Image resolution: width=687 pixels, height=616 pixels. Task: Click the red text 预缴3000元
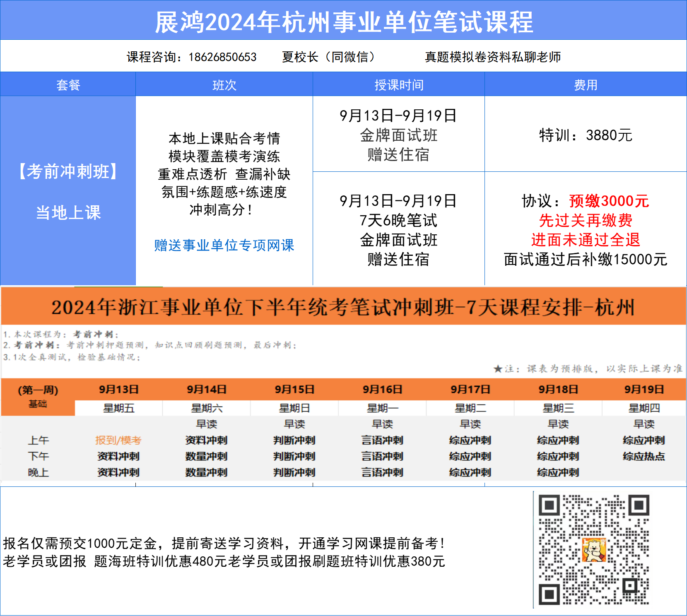[x=609, y=201]
